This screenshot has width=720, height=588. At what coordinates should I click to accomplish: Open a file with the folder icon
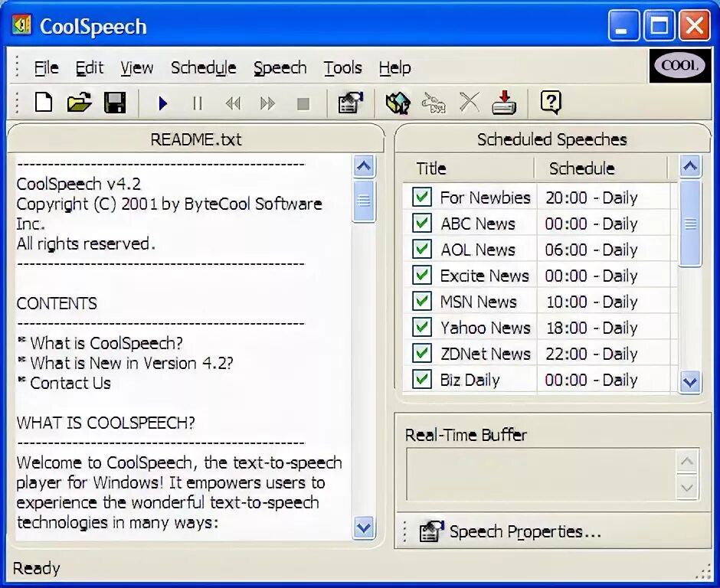click(x=79, y=103)
